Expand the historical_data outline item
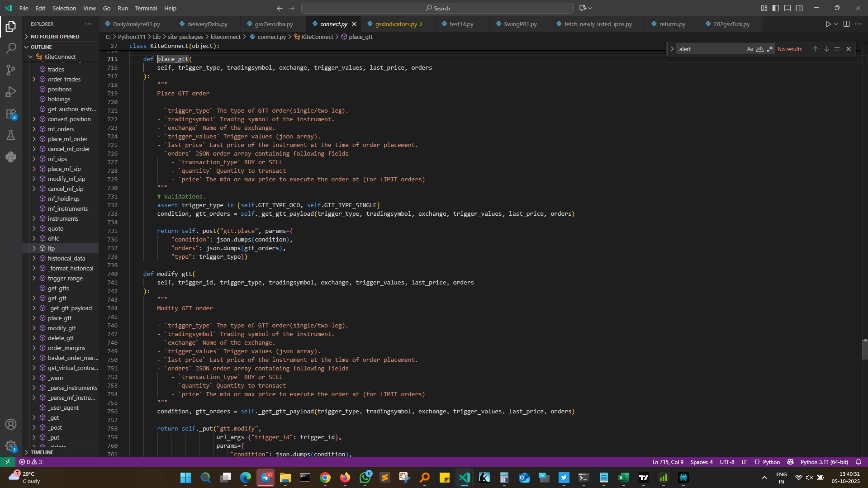This screenshot has height=488, width=868. coord(34,258)
